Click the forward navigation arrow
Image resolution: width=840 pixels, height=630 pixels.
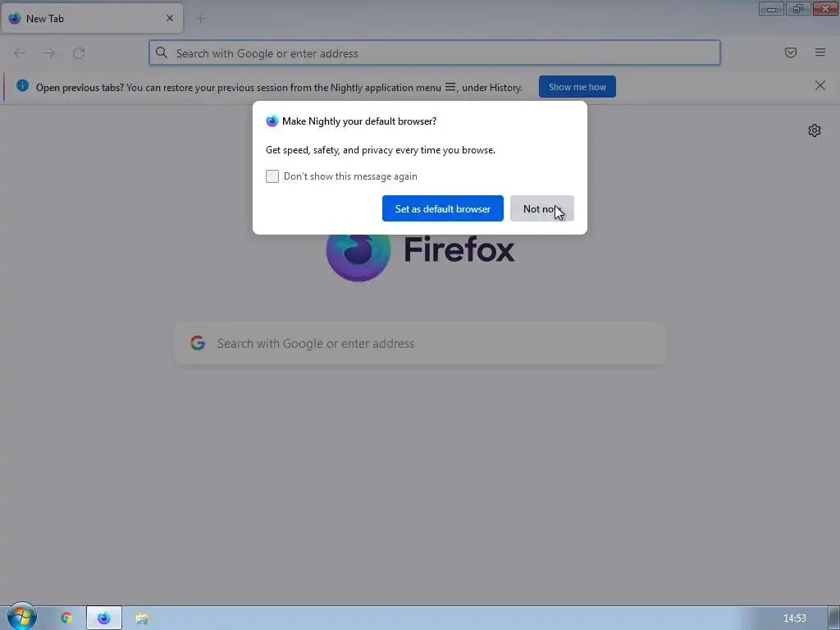[x=48, y=53]
